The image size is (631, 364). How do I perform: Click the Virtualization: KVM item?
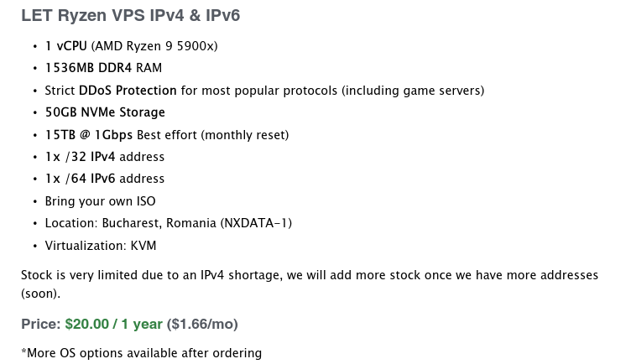click(x=101, y=246)
